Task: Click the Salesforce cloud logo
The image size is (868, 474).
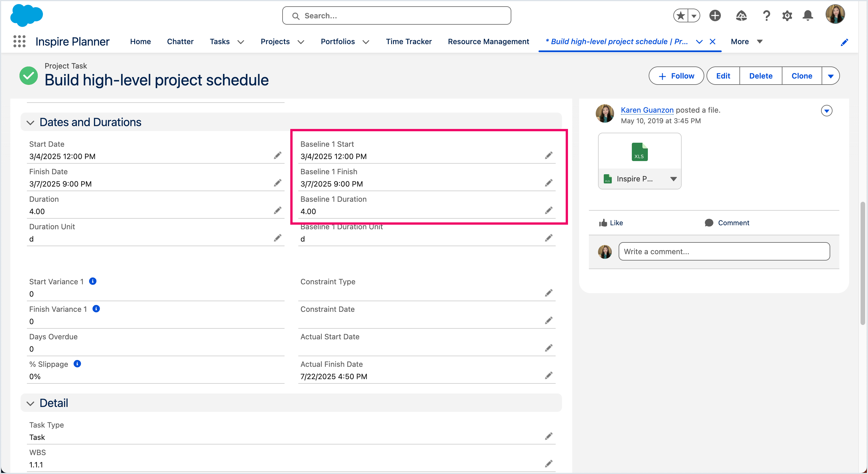Action: click(x=27, y=15)
